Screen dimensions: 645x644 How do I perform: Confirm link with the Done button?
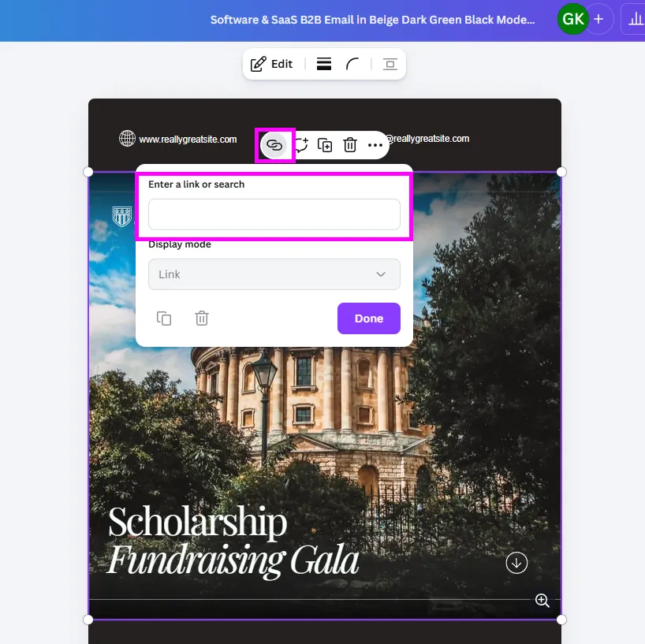[x=369, y=318]
